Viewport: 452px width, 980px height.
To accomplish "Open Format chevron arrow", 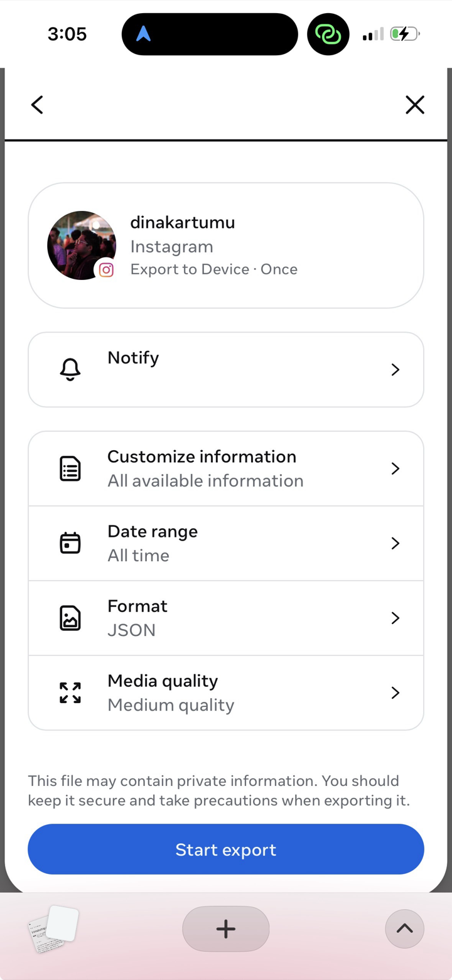I will [x=395, y=618].
